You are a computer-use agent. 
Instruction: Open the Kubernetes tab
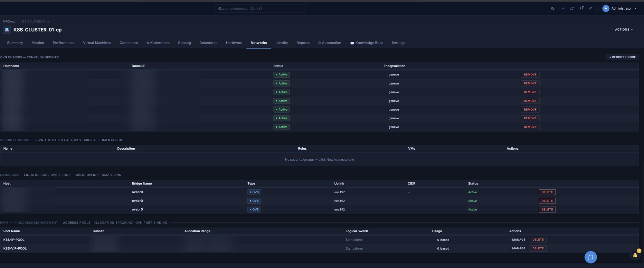click(x=158, y=43)
